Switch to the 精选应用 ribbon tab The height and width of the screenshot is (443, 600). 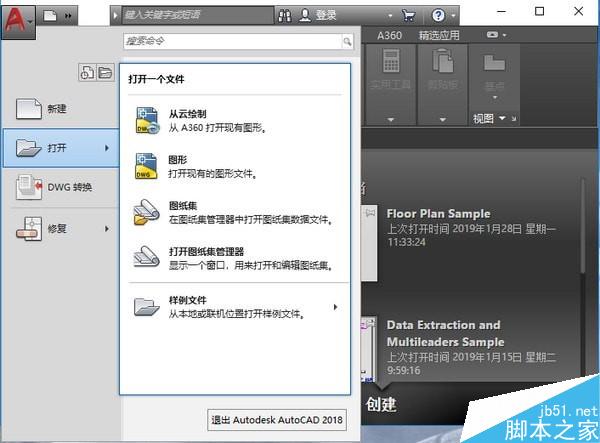coord(439,36)
